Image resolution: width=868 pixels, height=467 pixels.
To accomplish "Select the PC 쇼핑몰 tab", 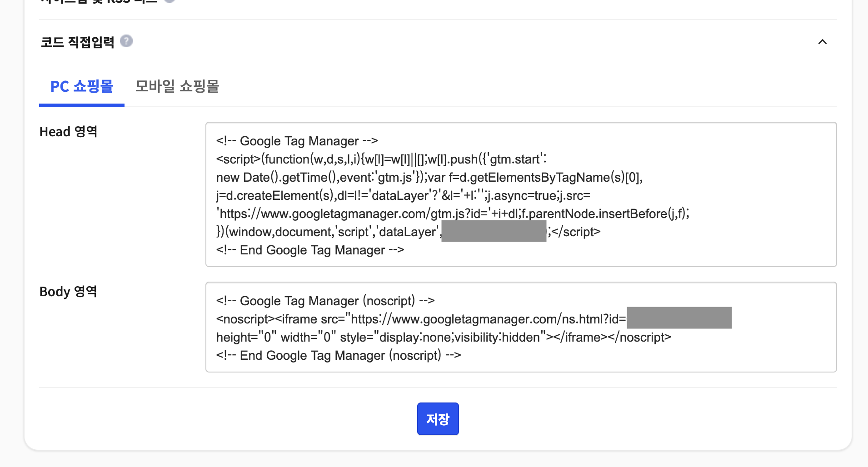I will click(x=82, y=86).
